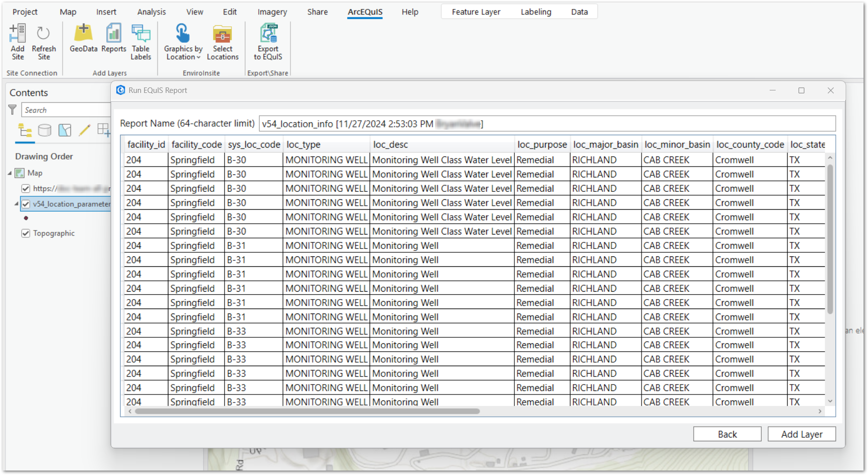Switch to the Edit ribbon tab
Viewport: 868px width, 475px height.
(230, 12)
